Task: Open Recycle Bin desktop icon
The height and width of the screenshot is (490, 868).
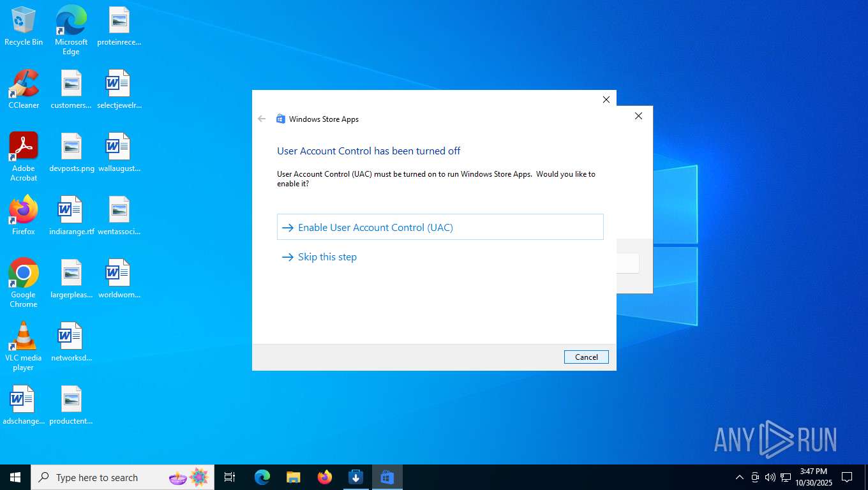Action: (24, 27)
